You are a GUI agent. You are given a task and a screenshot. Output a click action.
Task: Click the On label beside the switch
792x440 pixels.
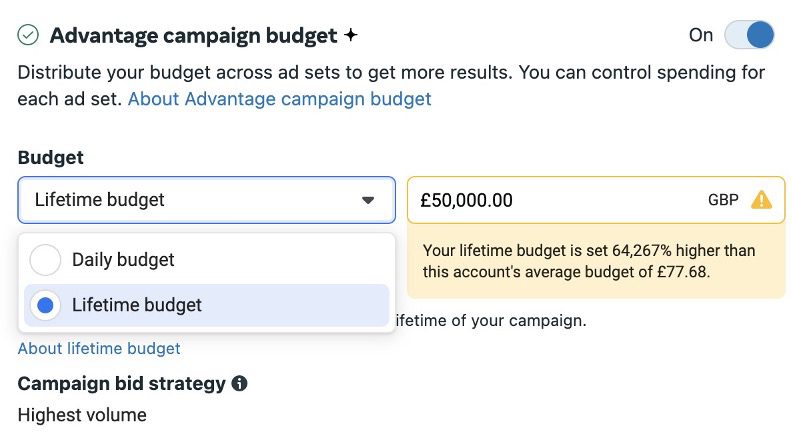[701, 35]
